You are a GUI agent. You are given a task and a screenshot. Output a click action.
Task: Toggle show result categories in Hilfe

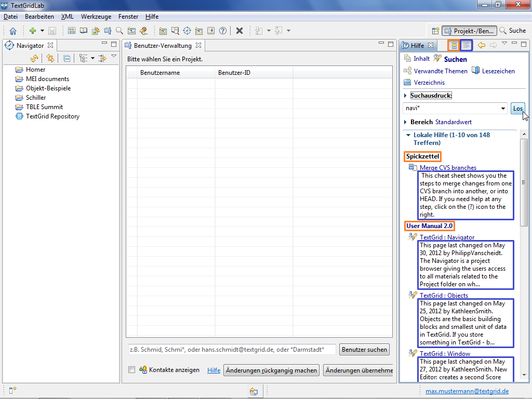click(x=454, y=45)
